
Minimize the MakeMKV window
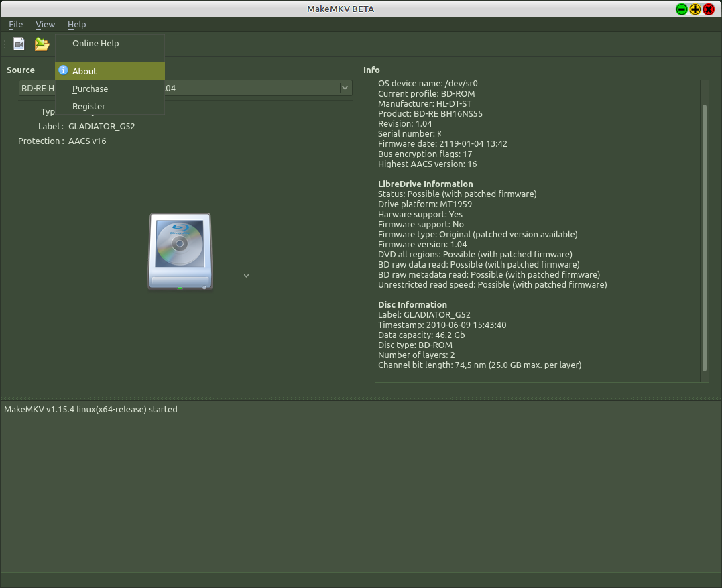click(682, 9)
